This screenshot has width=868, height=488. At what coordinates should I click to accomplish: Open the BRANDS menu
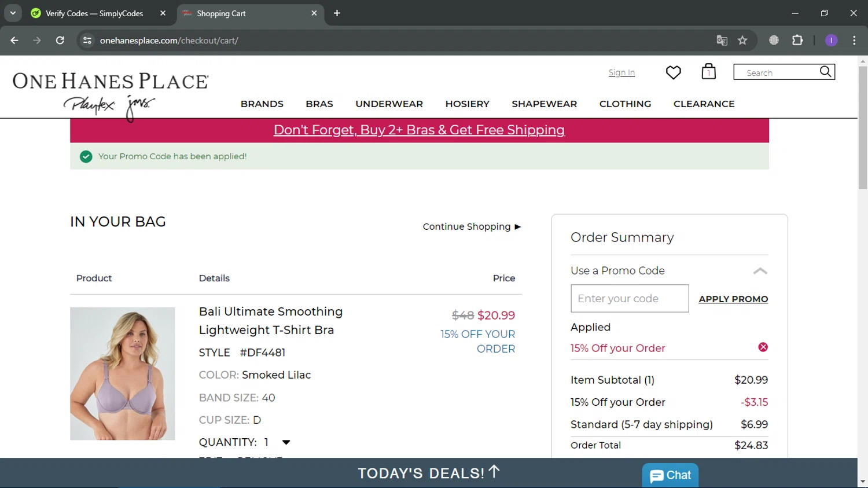click(262, 104)
